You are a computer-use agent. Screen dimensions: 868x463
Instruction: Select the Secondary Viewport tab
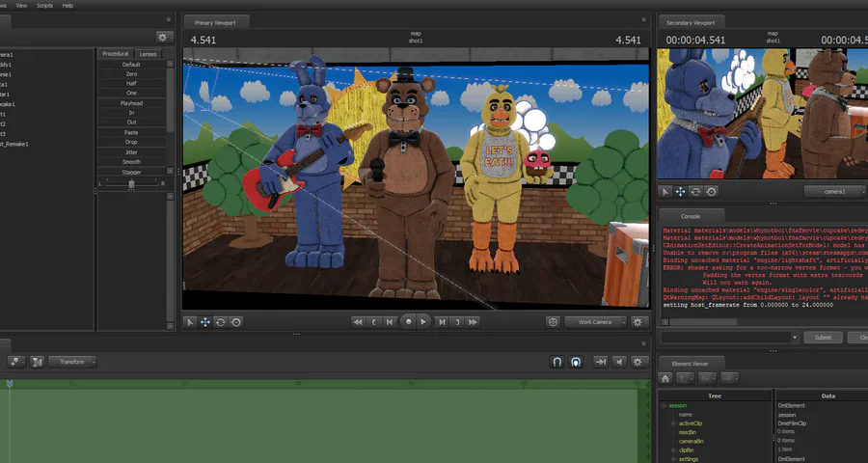point(691,23)
